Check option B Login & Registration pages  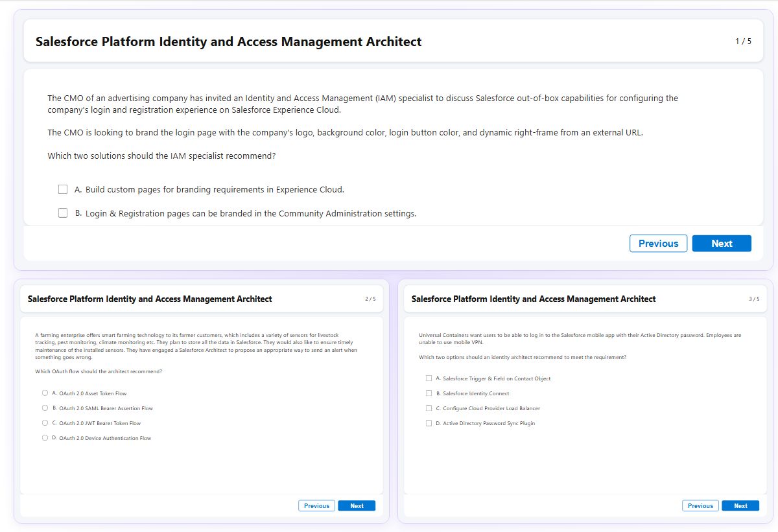coord(63,213)
